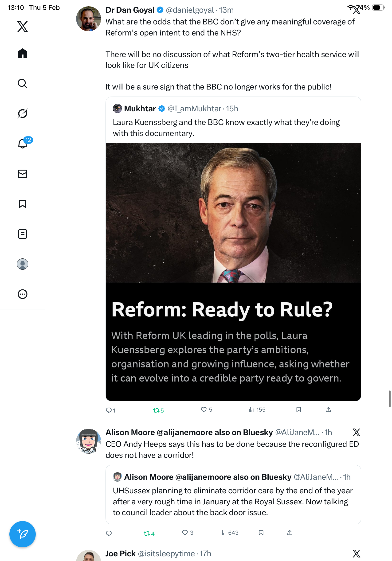Screen dimensions: 392x561
Task: Open Lists icon in sidebar
Action: point(23,234)
